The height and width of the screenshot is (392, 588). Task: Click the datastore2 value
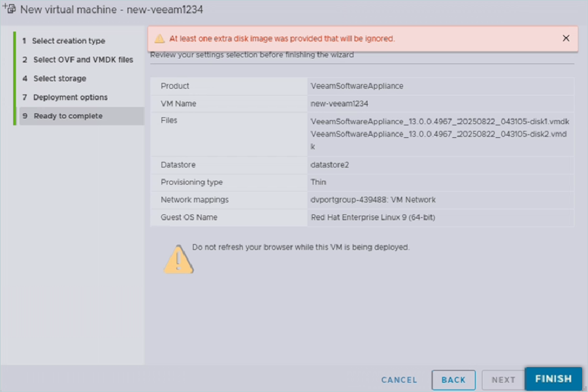[x=330, y=165]
